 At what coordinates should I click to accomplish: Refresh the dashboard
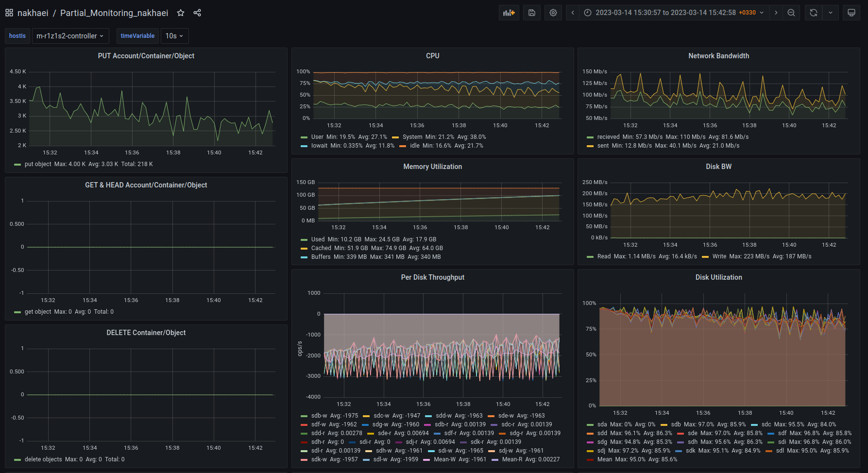pos(814,13)
